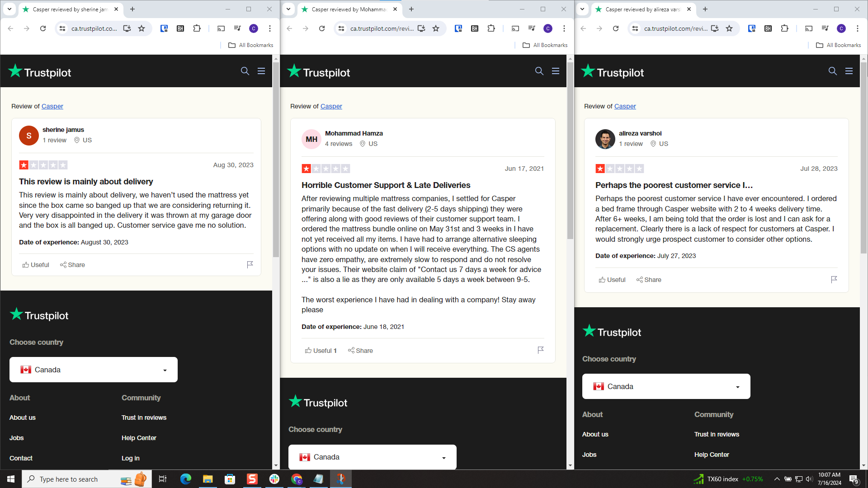The image size is (868, 488).
Task: Open Casper link in alireza varshoi window
Action: tap(625, 106)
